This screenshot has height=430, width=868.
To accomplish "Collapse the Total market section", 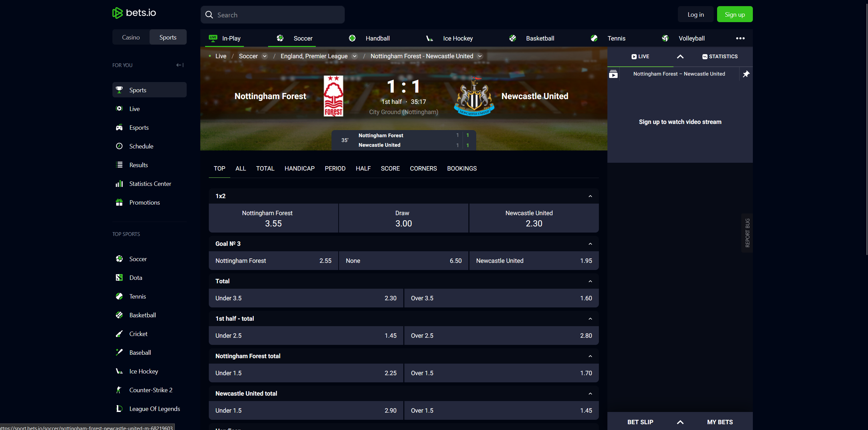I will click(x=590, y=281).
